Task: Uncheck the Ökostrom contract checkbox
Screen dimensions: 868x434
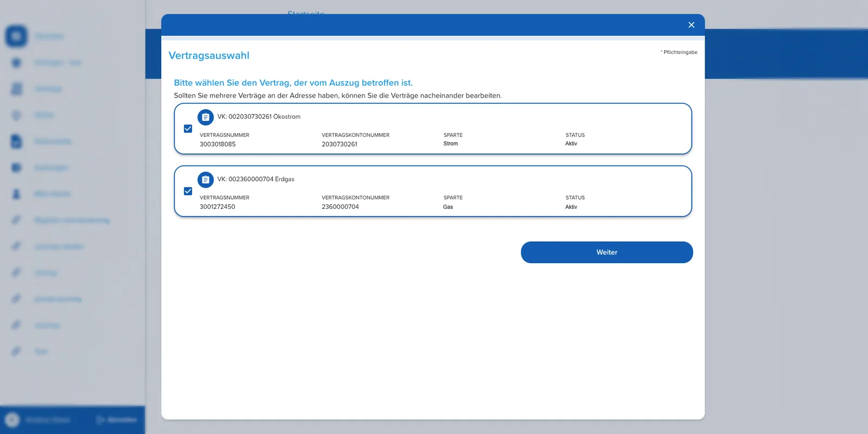Action: pyautogui.click(x=188, y=129)
